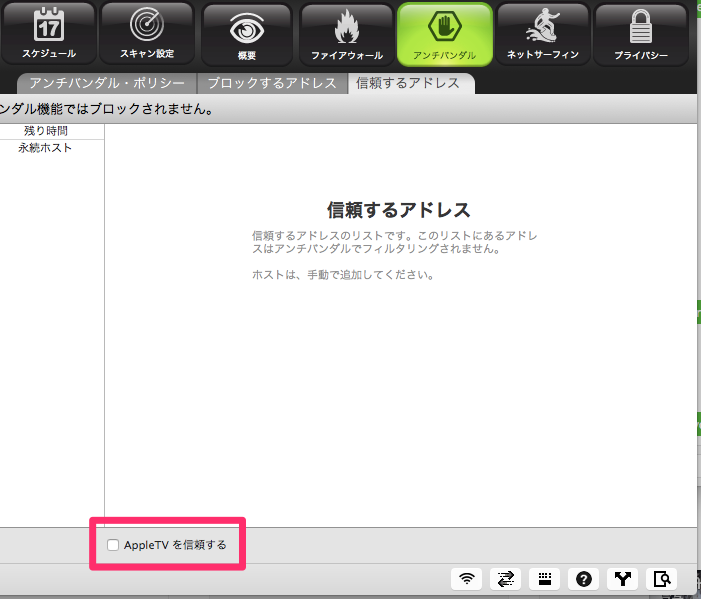The width and height of the screenshot is (701, 599).
Task: Click the 残り時間 column header
Action: (46, 131)
